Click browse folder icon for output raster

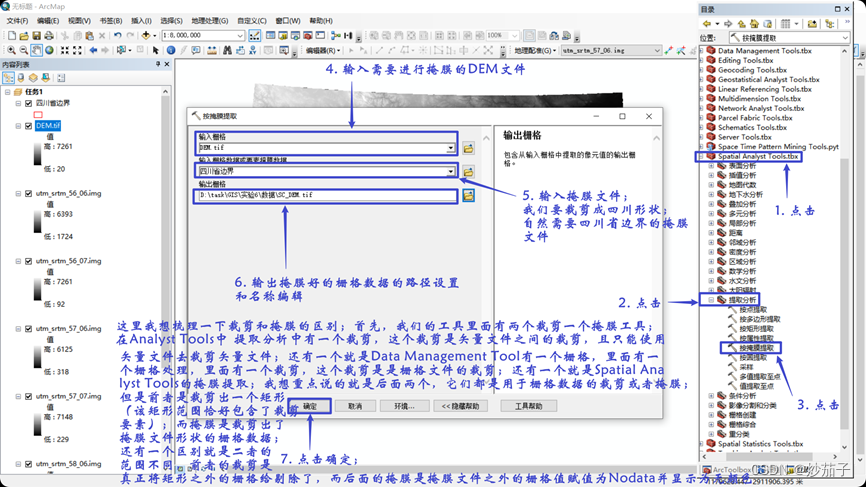[x=468, y=195]
